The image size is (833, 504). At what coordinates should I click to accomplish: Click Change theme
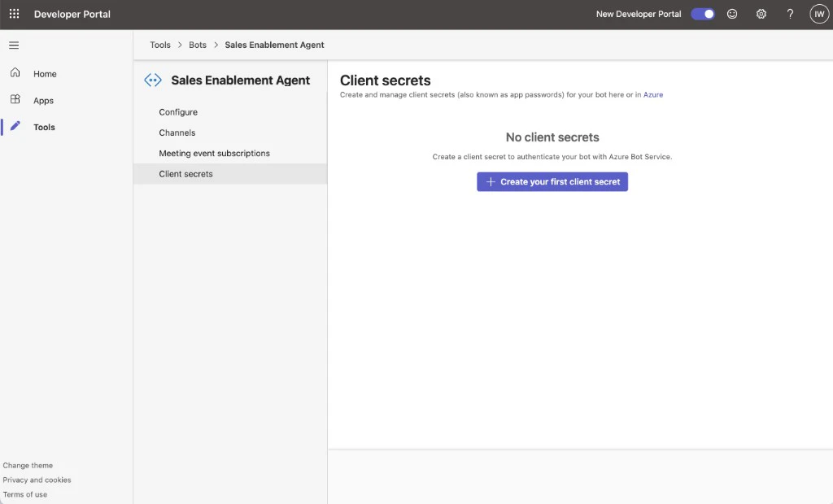[28, 465]
